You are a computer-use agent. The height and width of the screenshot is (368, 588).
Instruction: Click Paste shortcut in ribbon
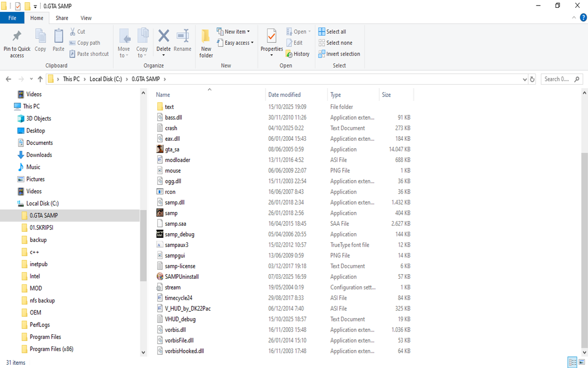tap(89, 54)
